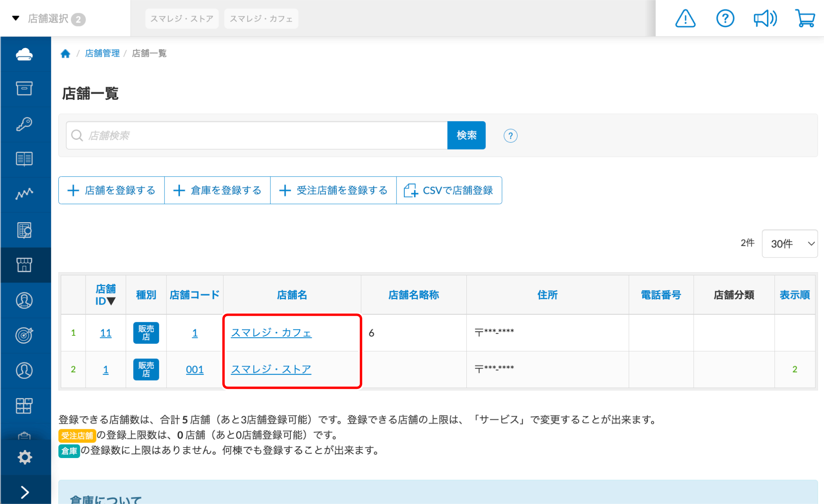
Task: Open the sales graph icon in sidebar
Action: click(24, 194)
